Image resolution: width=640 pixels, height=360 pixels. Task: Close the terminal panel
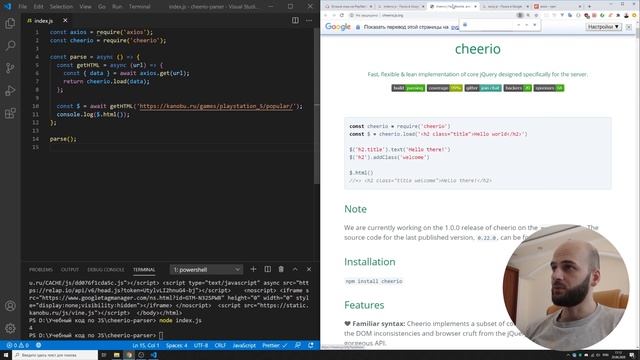click(309, 269)
